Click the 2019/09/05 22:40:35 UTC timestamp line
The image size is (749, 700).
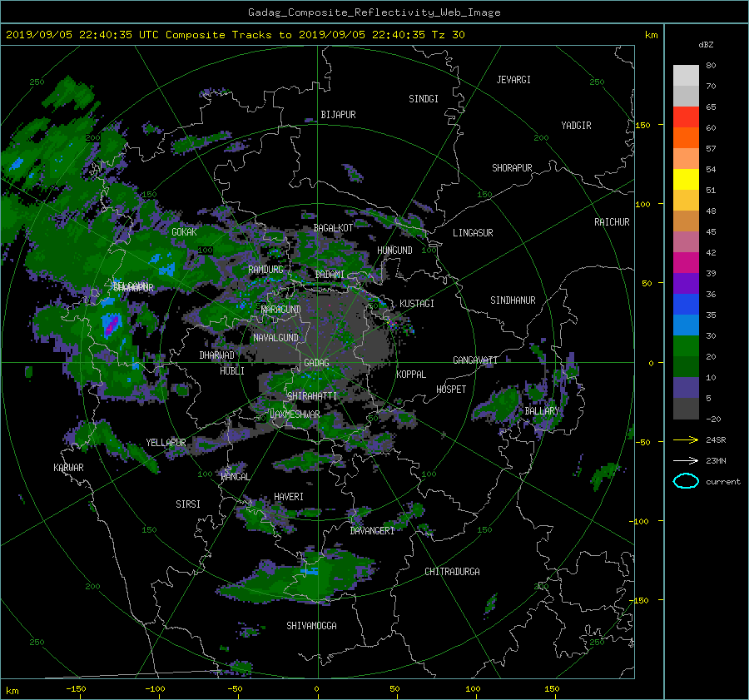(x=235, y=35)
